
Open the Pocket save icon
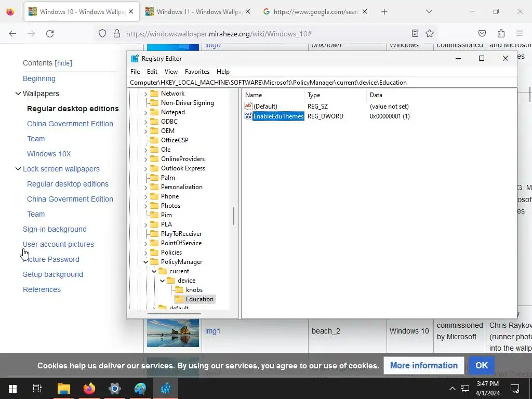click(x=482, y=33)
